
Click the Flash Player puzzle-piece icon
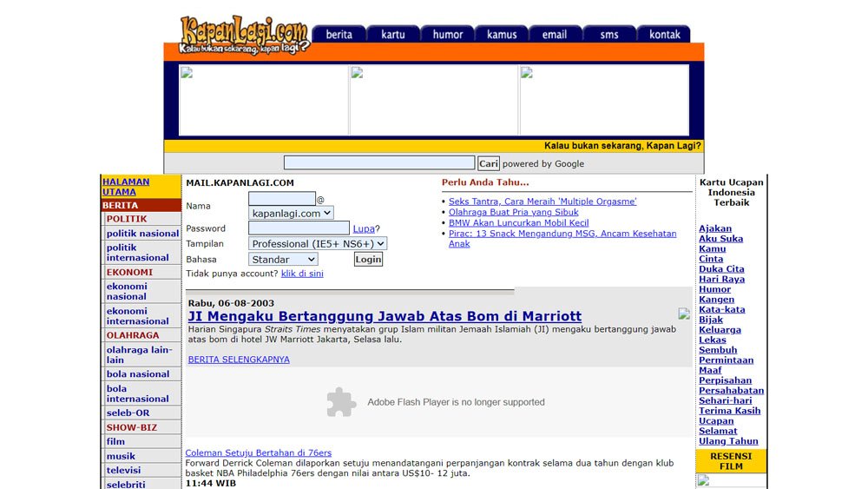pyautogui.click(x=341, y=402)
